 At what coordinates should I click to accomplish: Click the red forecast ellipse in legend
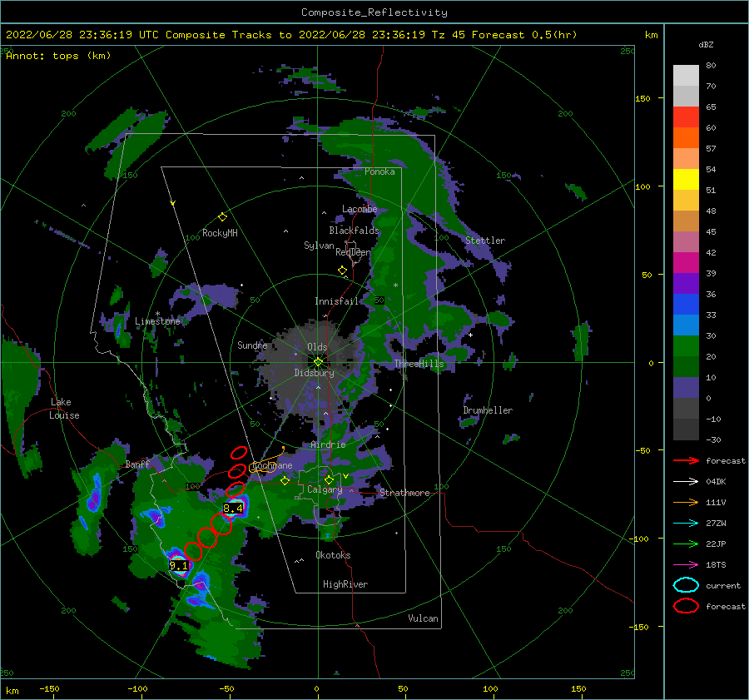click(x=686, y=606)
